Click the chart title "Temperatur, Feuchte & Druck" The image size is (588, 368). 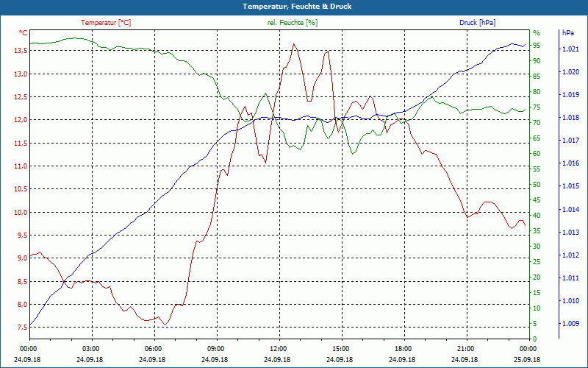[297, 7]
